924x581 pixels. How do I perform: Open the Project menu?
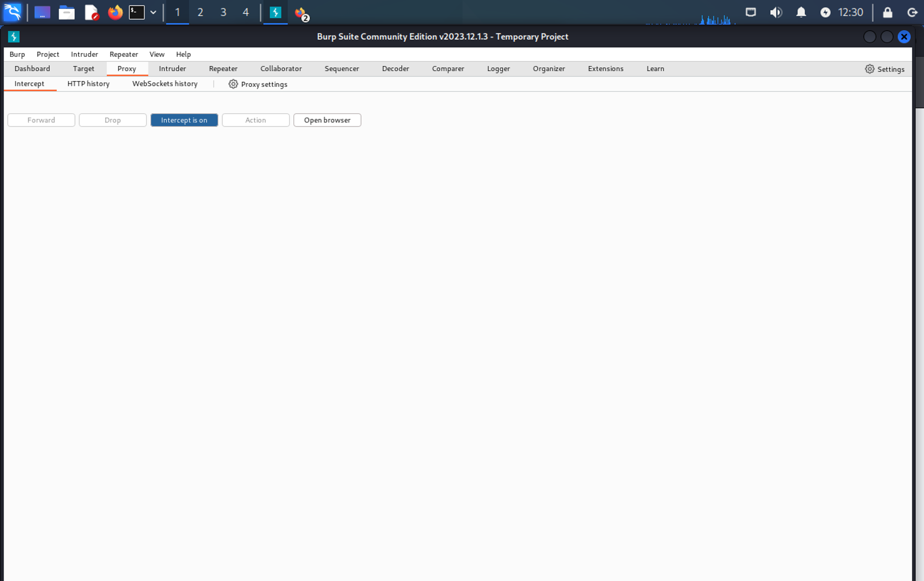pos(48,54)
